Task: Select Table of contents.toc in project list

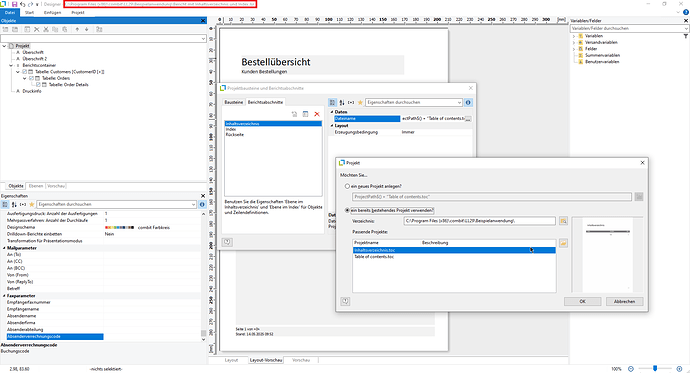Action: tap(454, 256)
